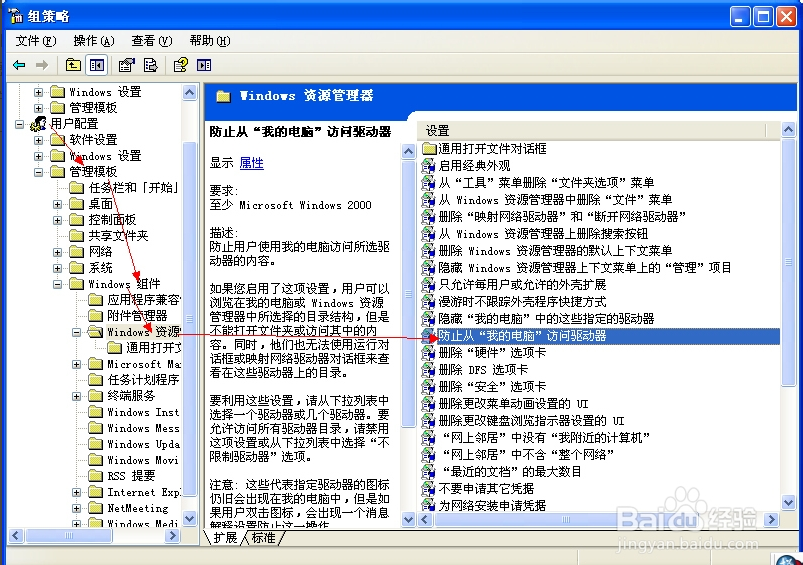Expand the 控制面板 tree node

57,220
